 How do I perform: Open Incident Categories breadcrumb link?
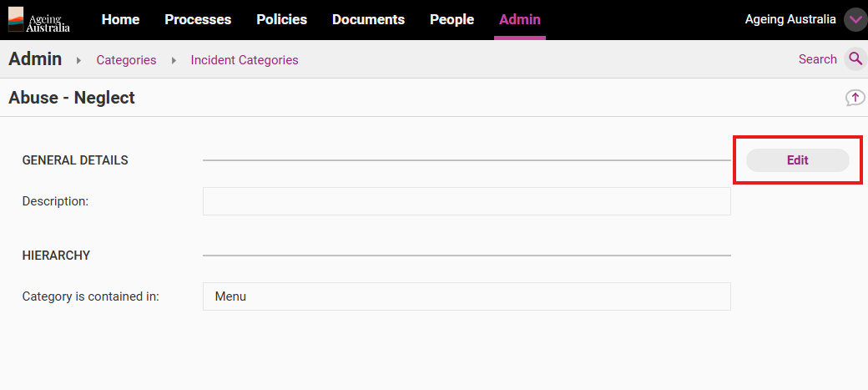[x=244, y=60]
